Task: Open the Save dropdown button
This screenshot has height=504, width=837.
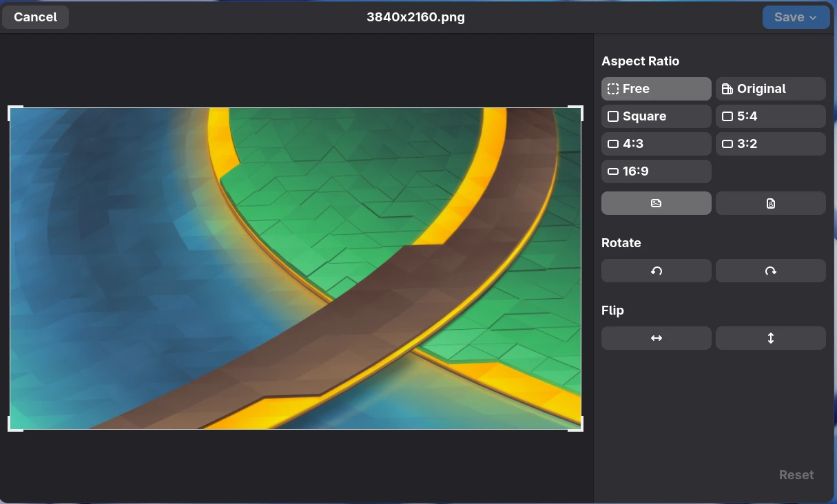Action: coord(796,17)
